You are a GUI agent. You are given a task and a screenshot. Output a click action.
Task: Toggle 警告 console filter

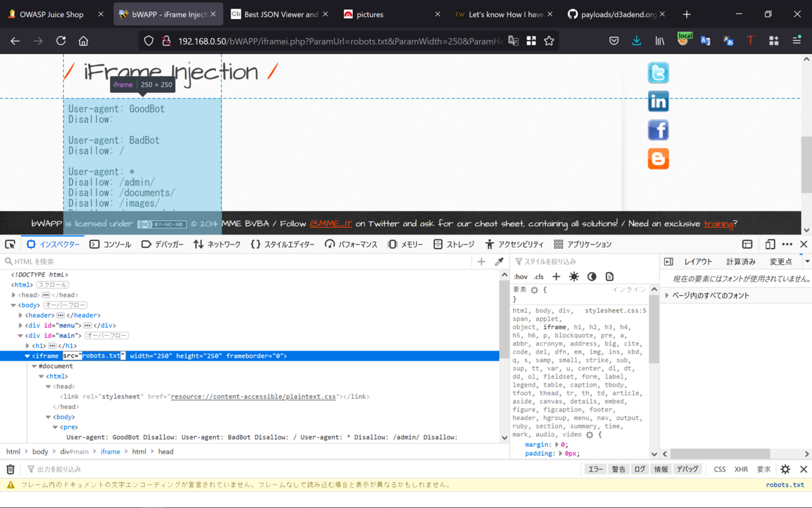point(618,469)
